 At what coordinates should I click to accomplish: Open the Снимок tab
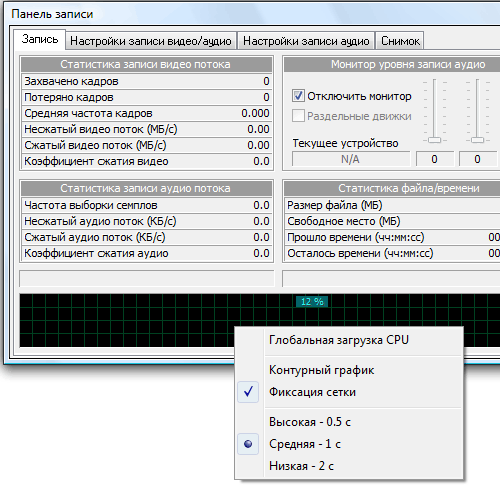[400, 41]
